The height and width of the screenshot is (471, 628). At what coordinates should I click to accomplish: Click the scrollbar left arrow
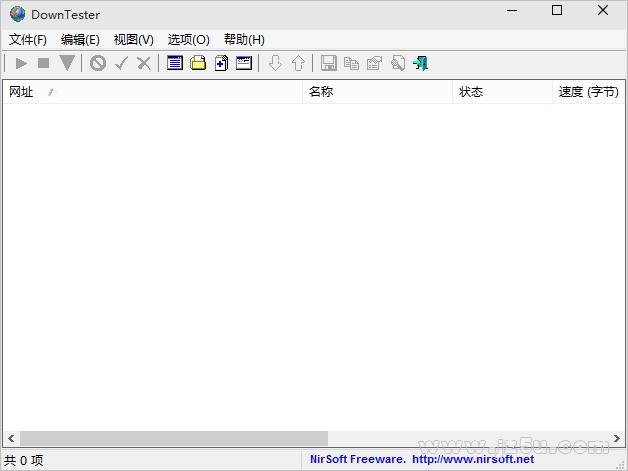[x=11, y=439]
